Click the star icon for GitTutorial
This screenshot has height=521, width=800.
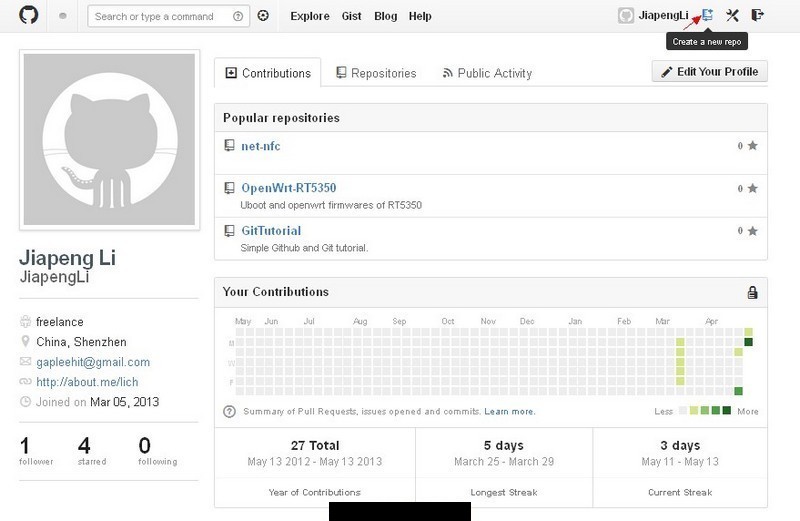[753, 231]
